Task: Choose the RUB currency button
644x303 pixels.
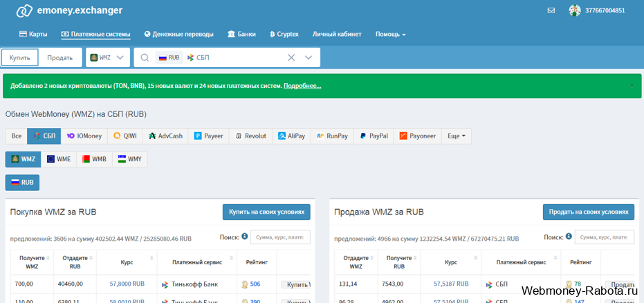Action: coord(22,183)
